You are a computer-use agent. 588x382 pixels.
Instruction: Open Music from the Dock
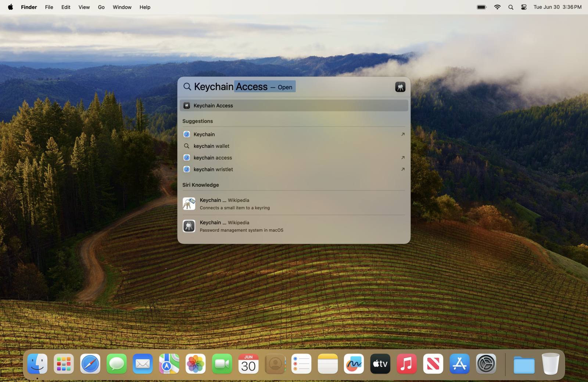[407, 364]
